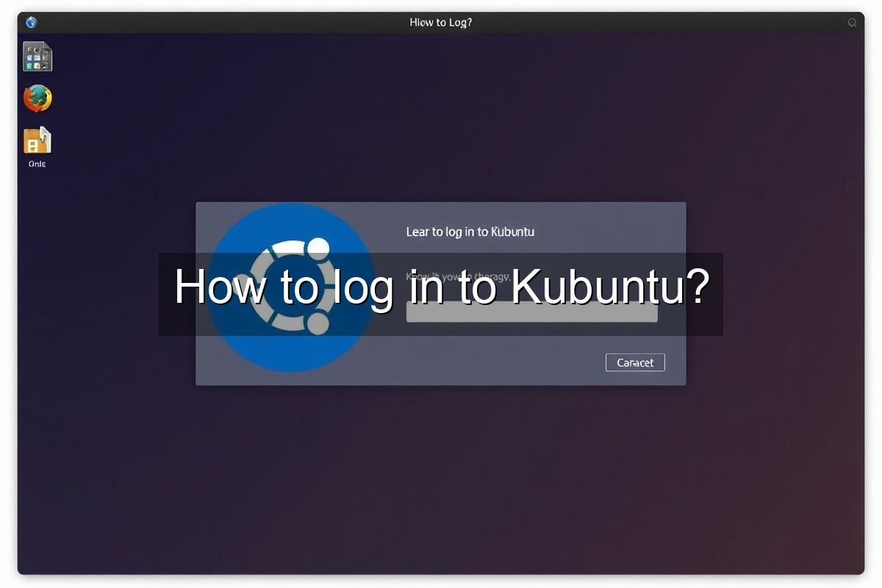Open the orange archive folder icon
The image size is (882, 588).
[37, 140]
